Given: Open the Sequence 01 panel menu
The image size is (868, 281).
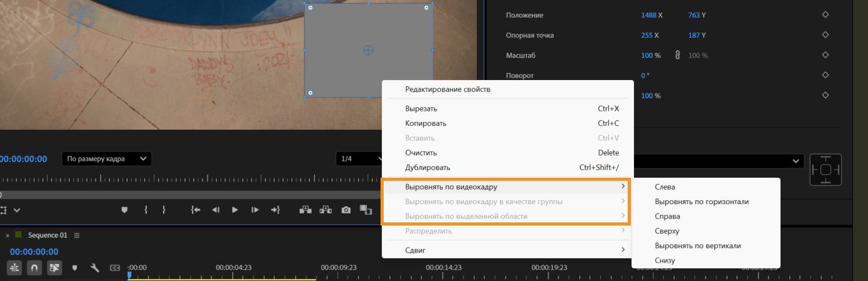Looking at the screenshot, I should coord(77,235).
